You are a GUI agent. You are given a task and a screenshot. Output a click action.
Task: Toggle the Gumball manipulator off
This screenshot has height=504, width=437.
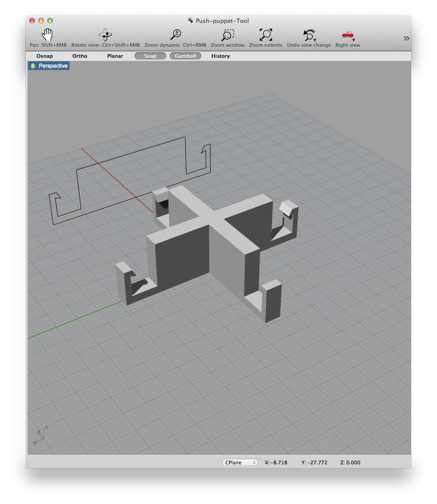pos(185,56)
